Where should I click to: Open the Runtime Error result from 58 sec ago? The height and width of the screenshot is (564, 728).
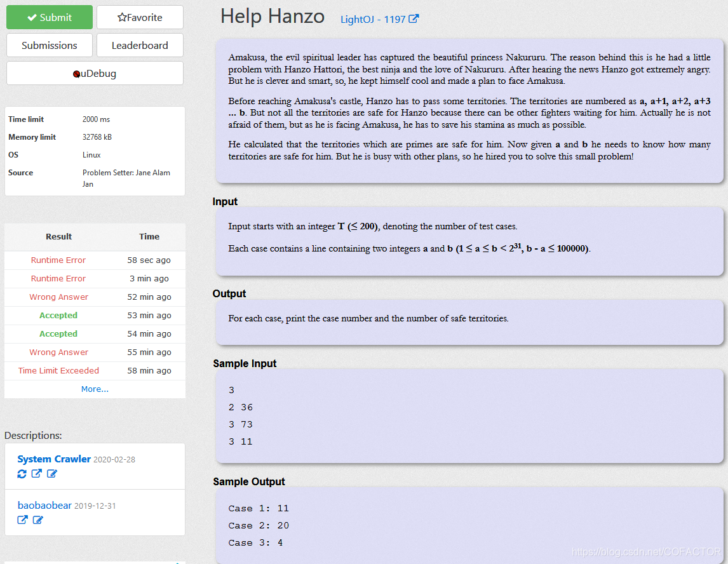pos(58,260)
